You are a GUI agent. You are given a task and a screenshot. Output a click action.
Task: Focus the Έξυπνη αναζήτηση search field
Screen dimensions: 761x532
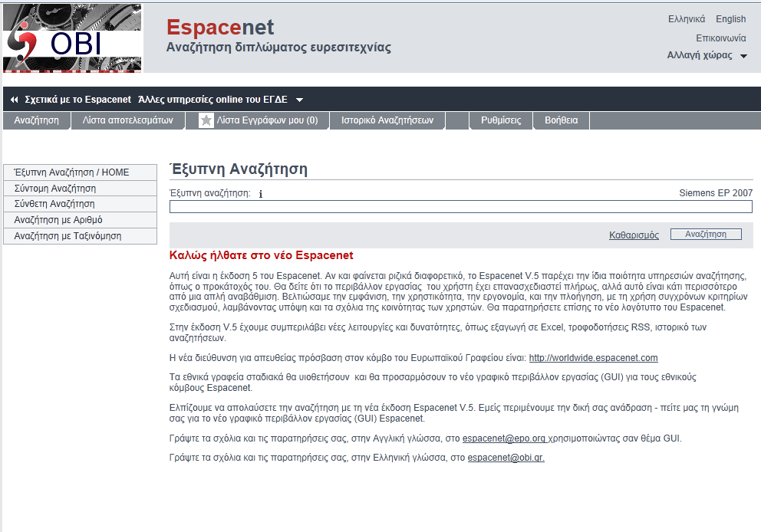pos(460,207)
